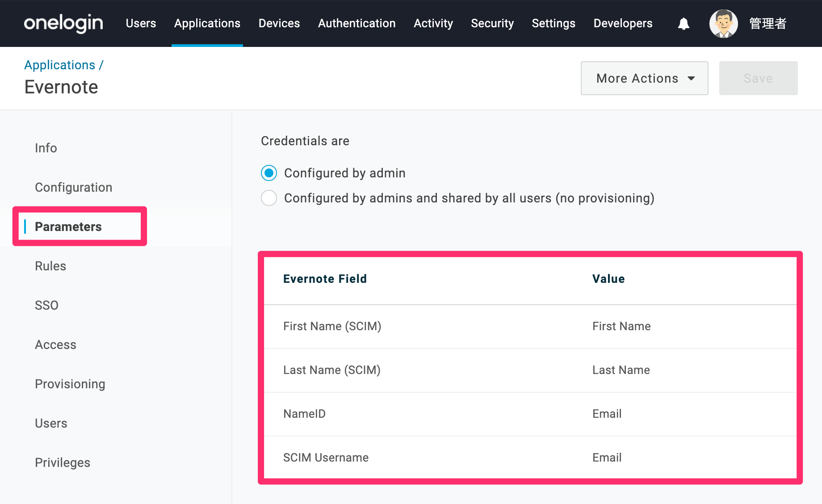
Task: Open the notifications bell
Action: (x=684, y=24)
